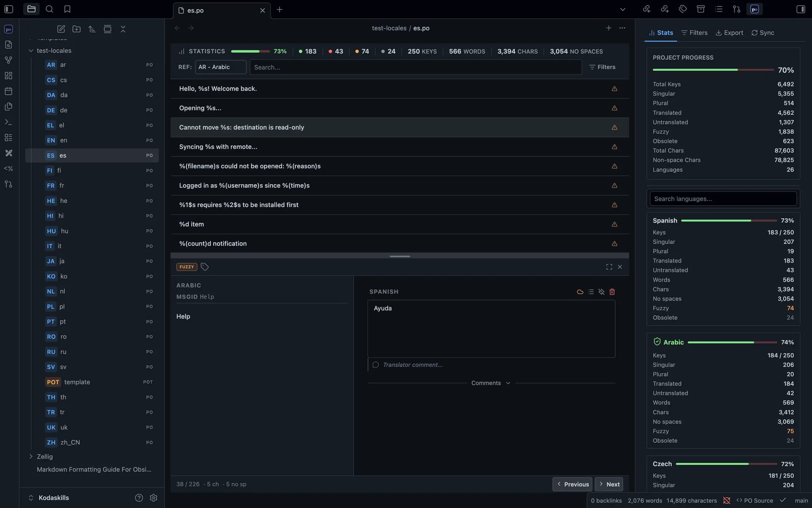The image size is (812, 508).
Task: Click the Translator comment field
Action: point(491,365)
